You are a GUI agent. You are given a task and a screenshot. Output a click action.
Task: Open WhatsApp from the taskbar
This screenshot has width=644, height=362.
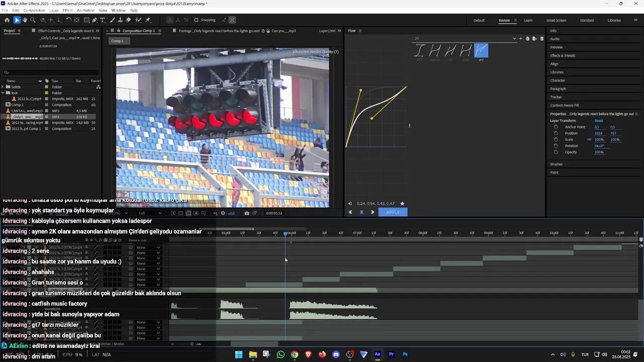[281, 354]
